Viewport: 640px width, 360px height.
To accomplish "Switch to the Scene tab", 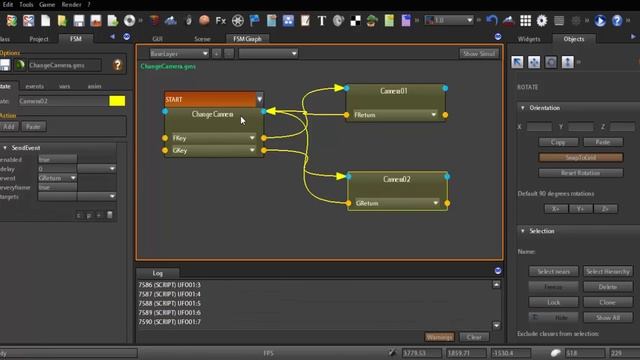I will point(202,39).
